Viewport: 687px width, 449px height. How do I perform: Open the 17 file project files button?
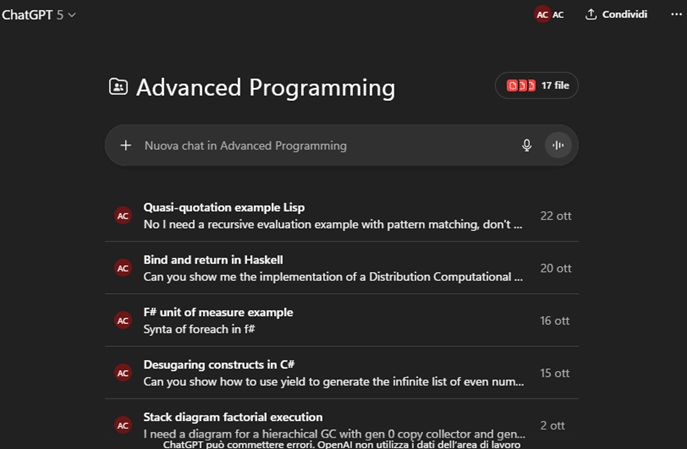[537, 86]
